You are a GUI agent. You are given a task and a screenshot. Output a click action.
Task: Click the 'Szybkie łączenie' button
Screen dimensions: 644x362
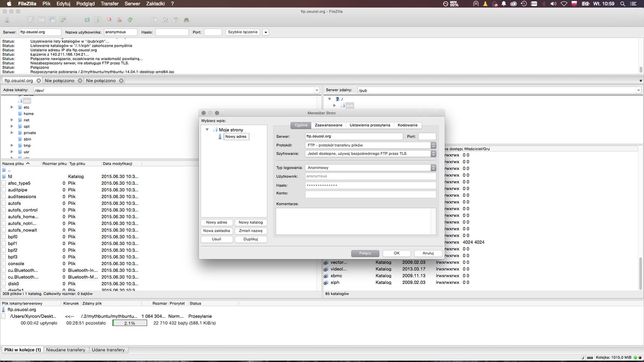tap(243, 32)
